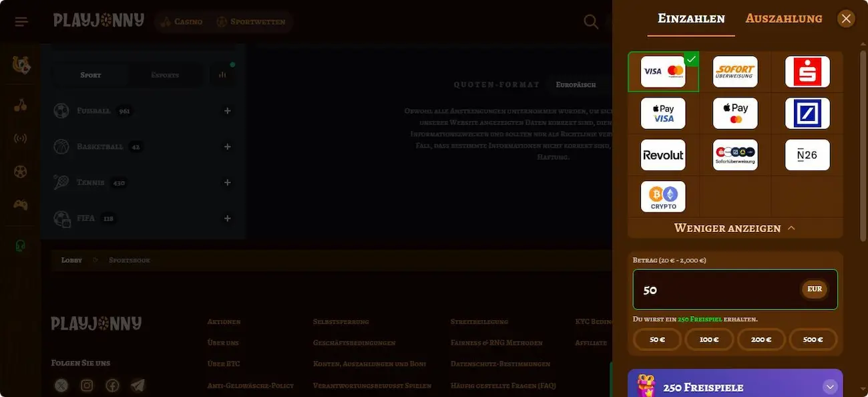This screenshot has height=397, width=868.
Task: Open the live broadcast sidebar icon
Action: (x=21, y=138)
